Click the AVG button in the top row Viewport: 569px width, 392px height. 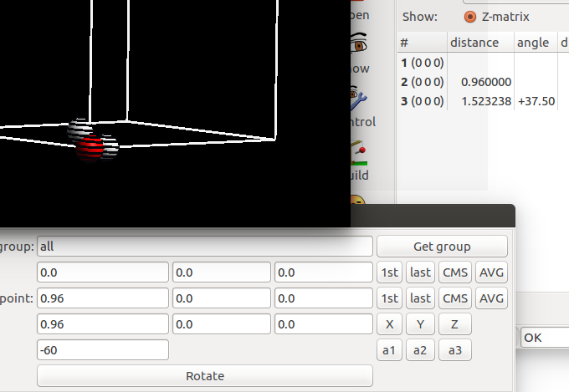pos(491,272)
